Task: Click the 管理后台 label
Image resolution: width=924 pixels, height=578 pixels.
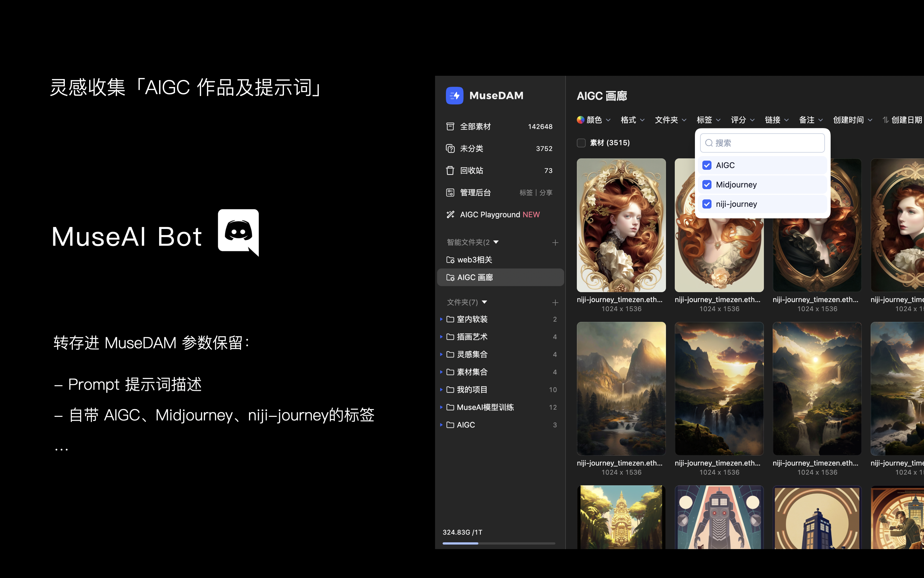Action: point(475,193)
